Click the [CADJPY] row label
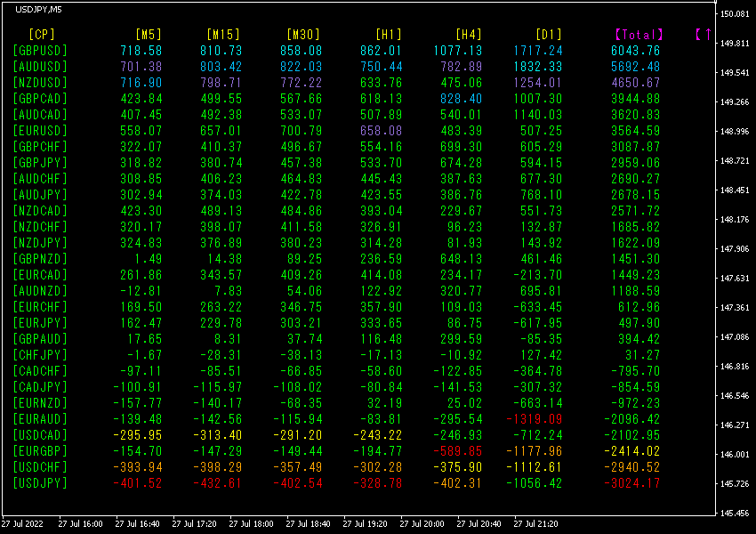The width and height of the screenshot is (756, 534). [41, 387]
